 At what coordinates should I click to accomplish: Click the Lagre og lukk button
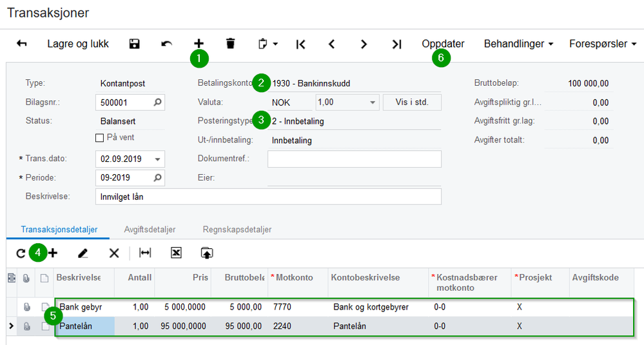(x=78, y=44)
